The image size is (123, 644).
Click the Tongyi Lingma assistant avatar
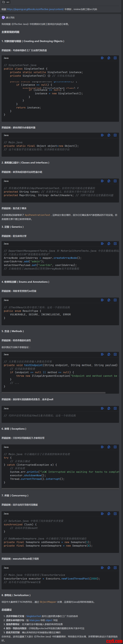click(x=3, y=18)
